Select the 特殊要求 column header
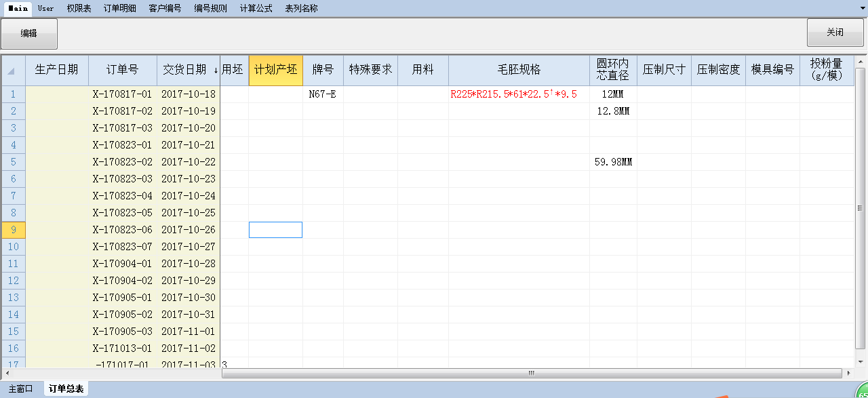The width and height of the screenshot is (868, 398). (370, 71)
